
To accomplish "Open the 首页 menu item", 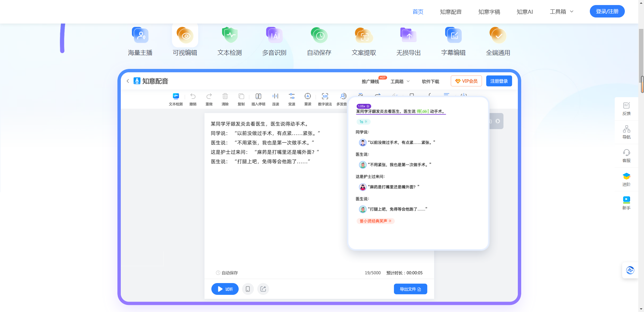I will pos(417,11).
